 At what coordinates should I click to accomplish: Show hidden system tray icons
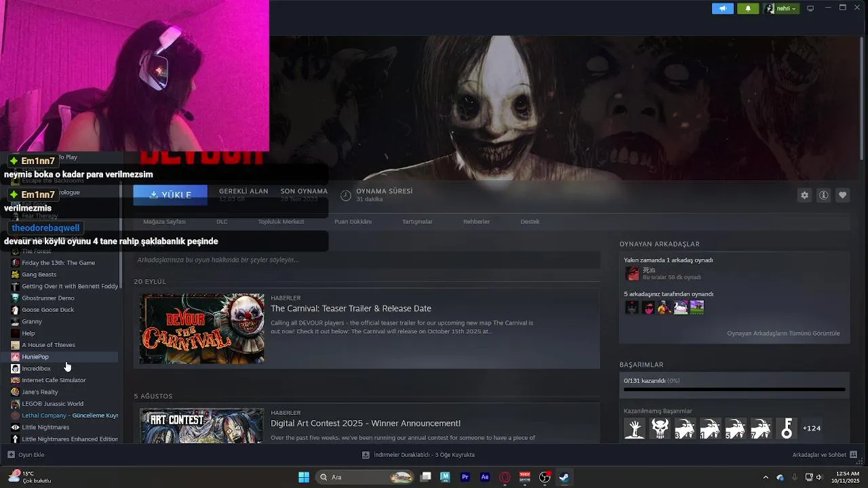766,477
